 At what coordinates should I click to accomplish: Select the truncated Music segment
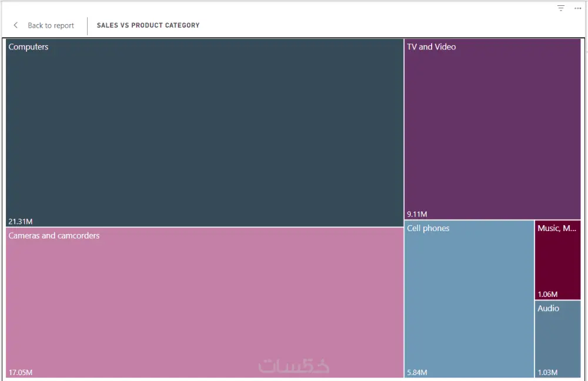(x=557, y=259)
